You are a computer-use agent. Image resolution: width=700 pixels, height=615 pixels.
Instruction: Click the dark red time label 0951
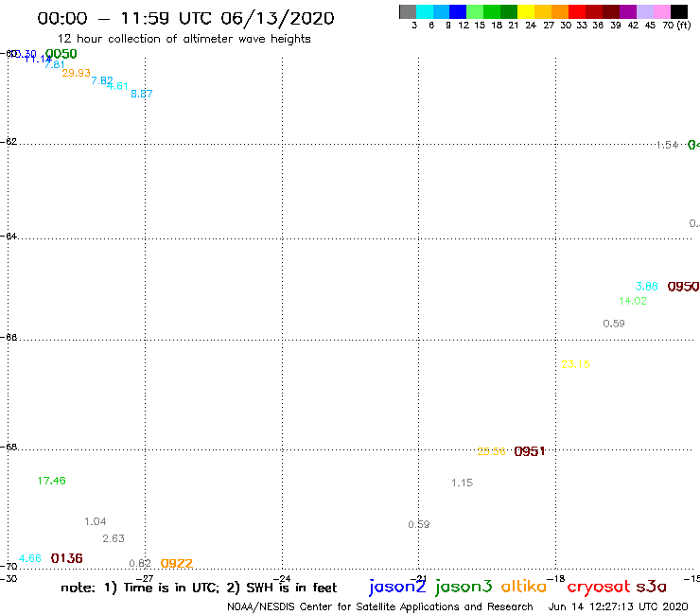530,451
